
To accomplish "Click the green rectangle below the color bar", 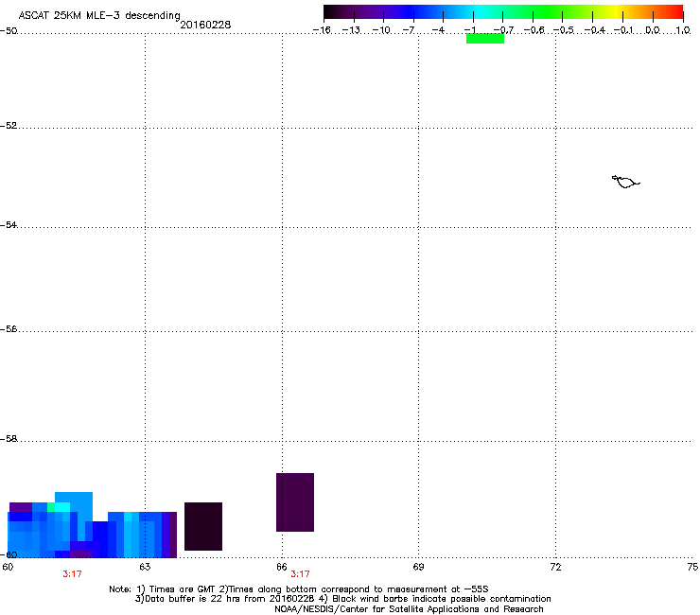I will [x=485, y=39].
